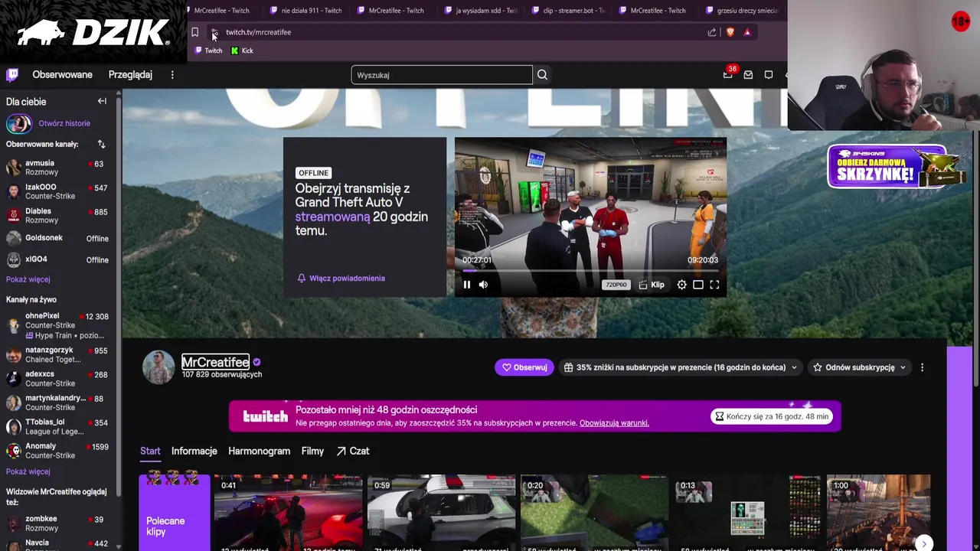
Task: Click the verified badge next to MrCreatifee
Action: tap(256, 362)
